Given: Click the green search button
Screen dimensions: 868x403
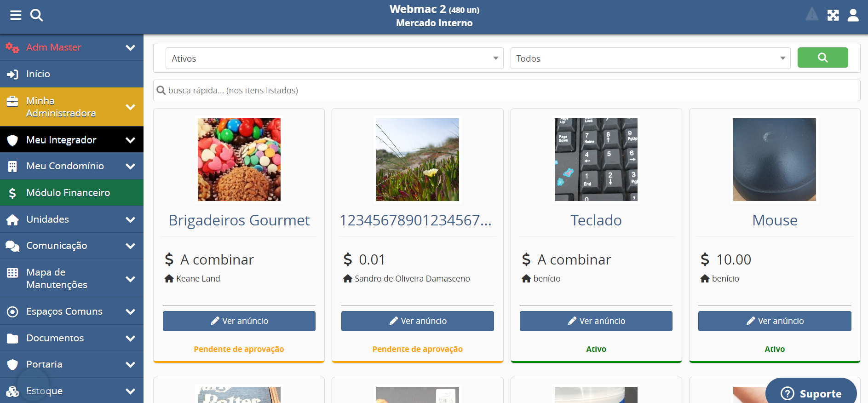Looking at the screenshot, I should coord(822,58).
